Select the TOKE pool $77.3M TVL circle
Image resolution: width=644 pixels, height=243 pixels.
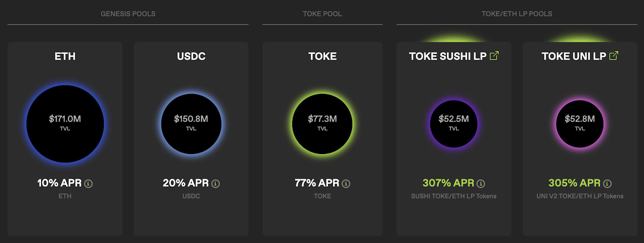[x=322, y=124]
